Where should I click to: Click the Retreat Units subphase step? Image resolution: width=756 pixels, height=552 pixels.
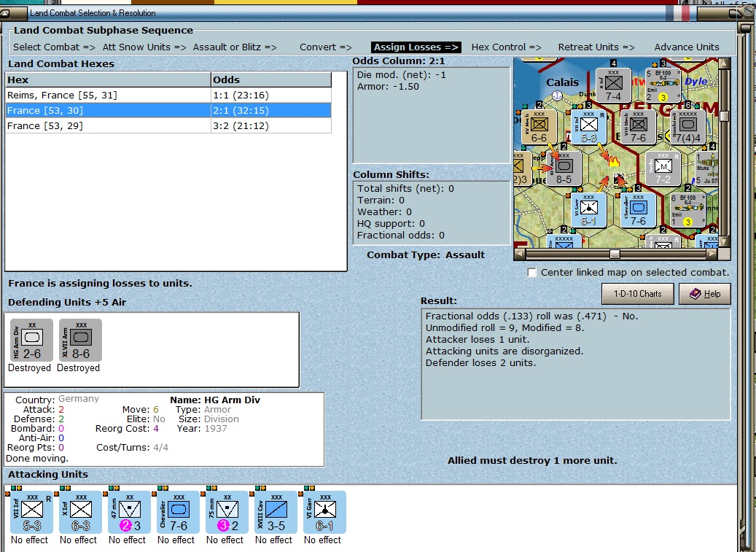(x=596, y=47)
